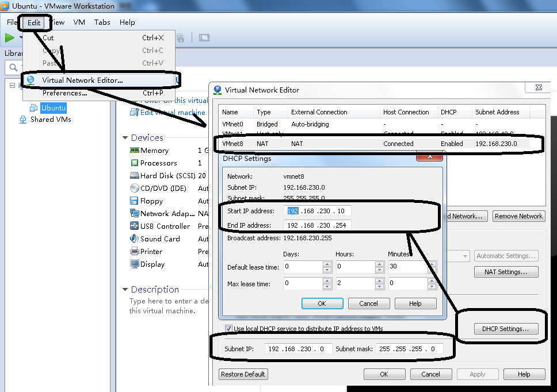
Task: Choose Preferences from the Edit menu
Action: coord(64,93)
